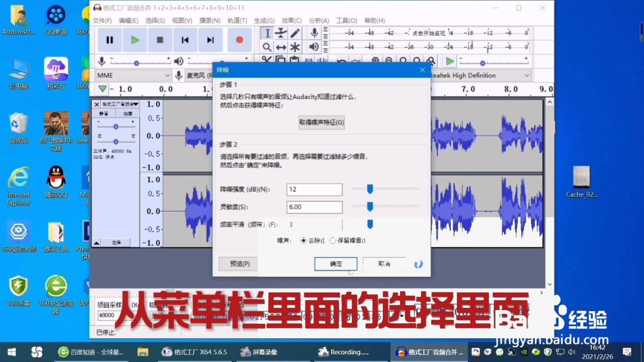Click the blue help icon in noise dialog

click(x=418, y=264)
